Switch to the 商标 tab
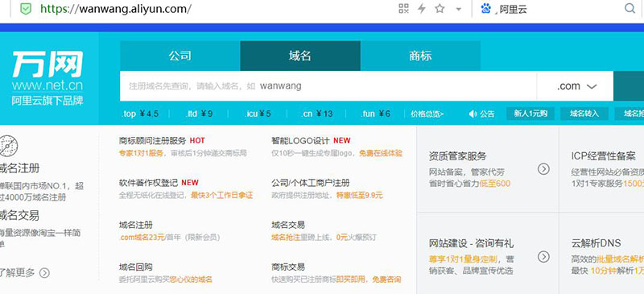 tap(420, 56)
